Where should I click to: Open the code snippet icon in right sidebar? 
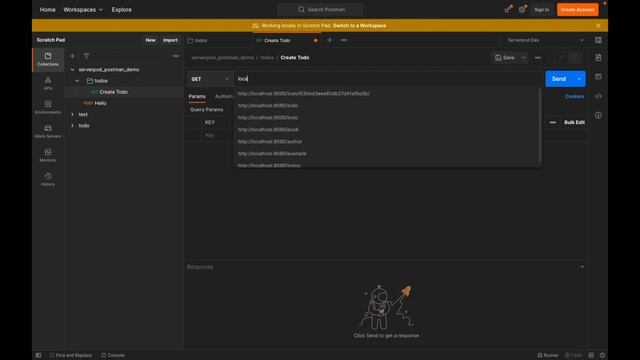point(598,96)
